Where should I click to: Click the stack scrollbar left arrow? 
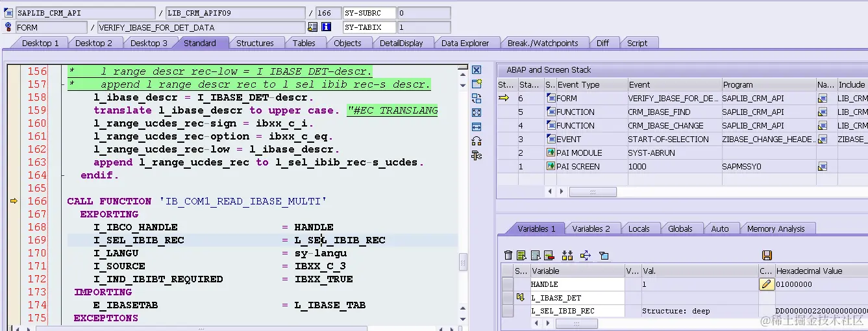(551, 191)
